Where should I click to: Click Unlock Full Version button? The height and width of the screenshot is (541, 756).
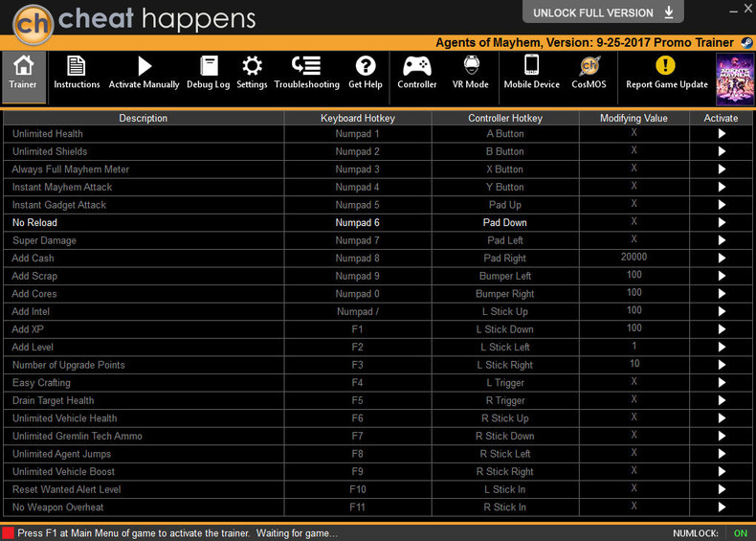(603, 12)
